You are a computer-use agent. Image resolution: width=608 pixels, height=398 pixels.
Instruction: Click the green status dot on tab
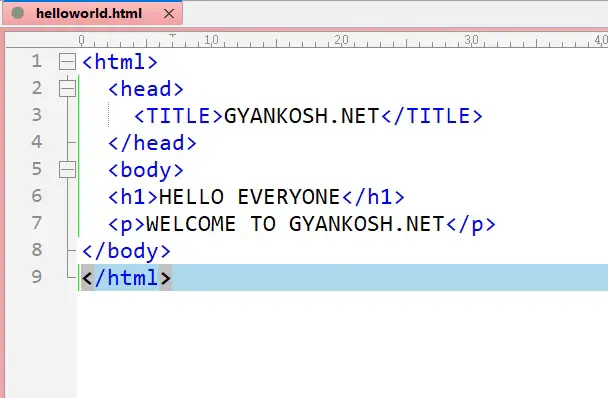(17, 13)
